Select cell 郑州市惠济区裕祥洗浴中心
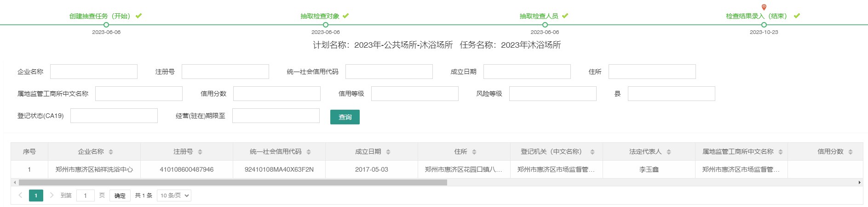Viewport: 868px width, 207px height. tap(94, 169)
